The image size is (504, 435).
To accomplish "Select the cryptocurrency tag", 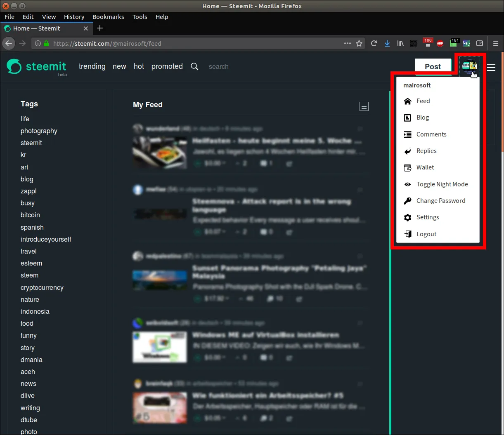I will [42, 288].
